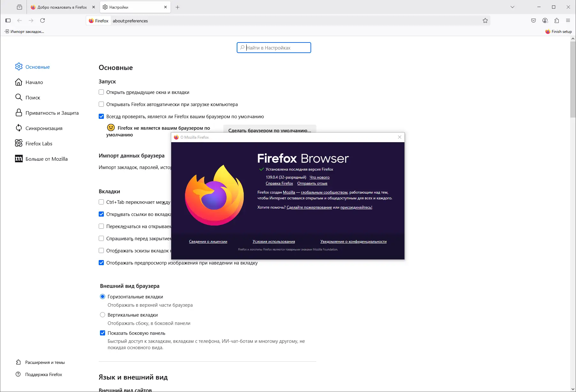
Task: Reload the current page
Action: coord(42,20)
